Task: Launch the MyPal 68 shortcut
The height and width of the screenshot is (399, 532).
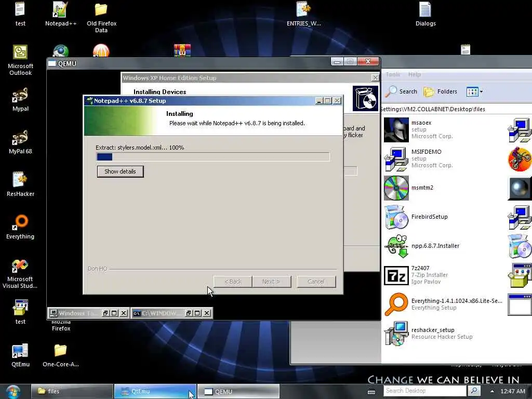Action: tap(20, 142)
